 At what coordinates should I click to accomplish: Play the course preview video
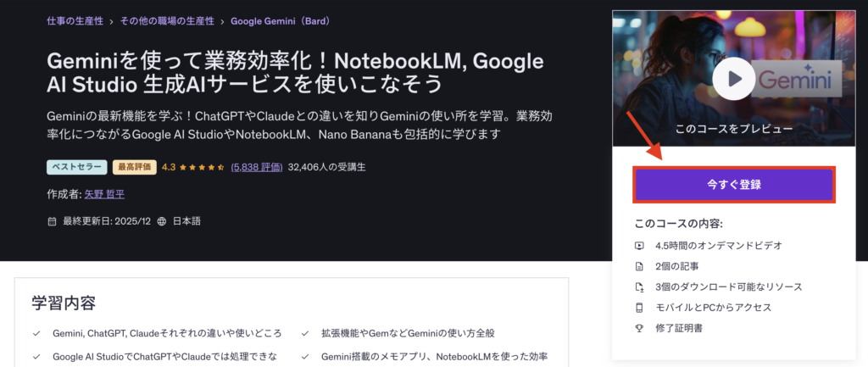pos(733,79)
